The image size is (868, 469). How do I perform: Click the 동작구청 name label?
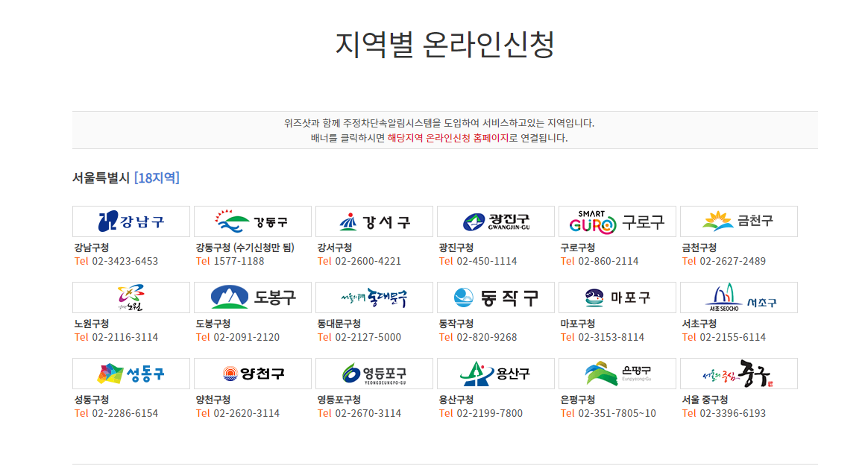click(x=456, y=324)
